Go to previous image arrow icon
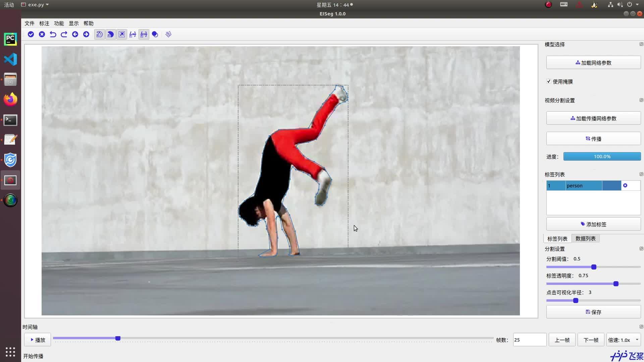Image resolution: width=644 pixels, height=362 pixels. coord(75,34)
